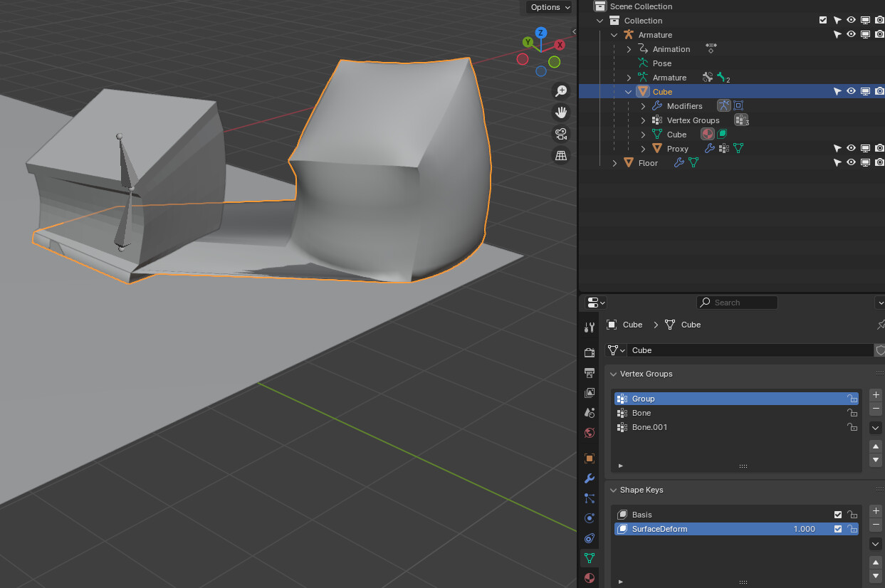Open the Scene properties tab

pos(589,412)
